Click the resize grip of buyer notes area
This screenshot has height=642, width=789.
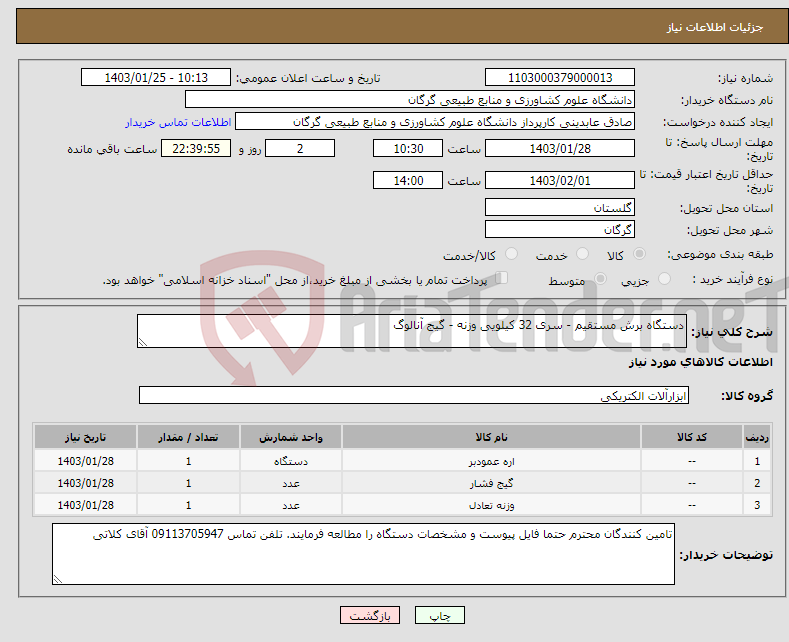[x=58, y=579]
